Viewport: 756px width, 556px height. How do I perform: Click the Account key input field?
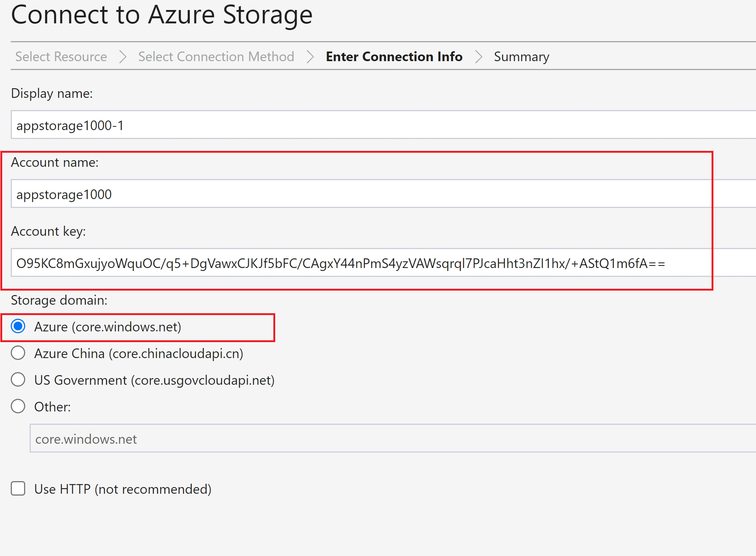pos(383,263)
